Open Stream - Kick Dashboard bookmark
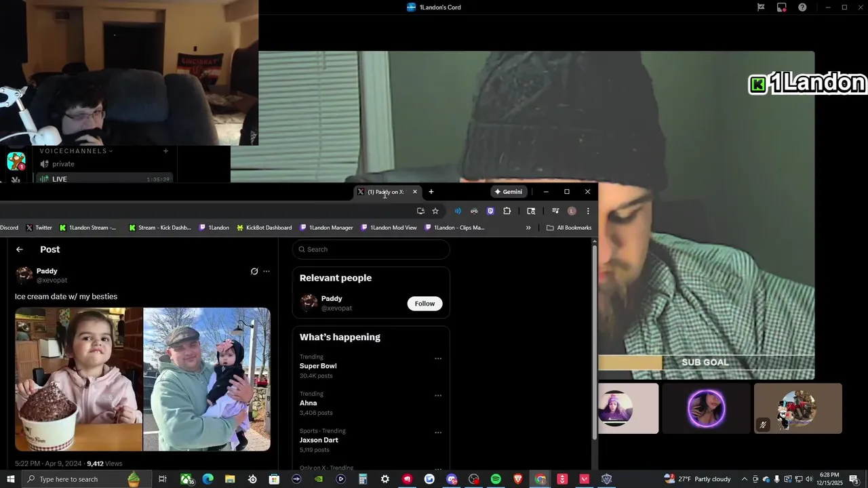 point(160,228)
